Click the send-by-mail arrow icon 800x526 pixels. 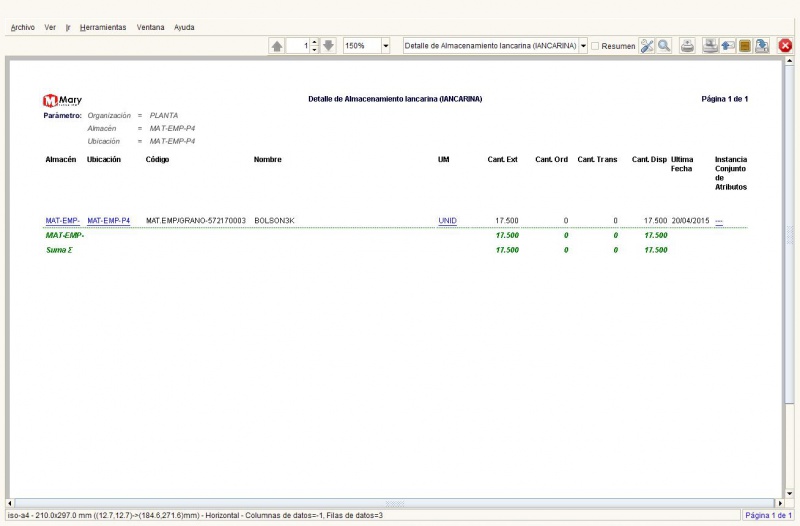(727, 46)
